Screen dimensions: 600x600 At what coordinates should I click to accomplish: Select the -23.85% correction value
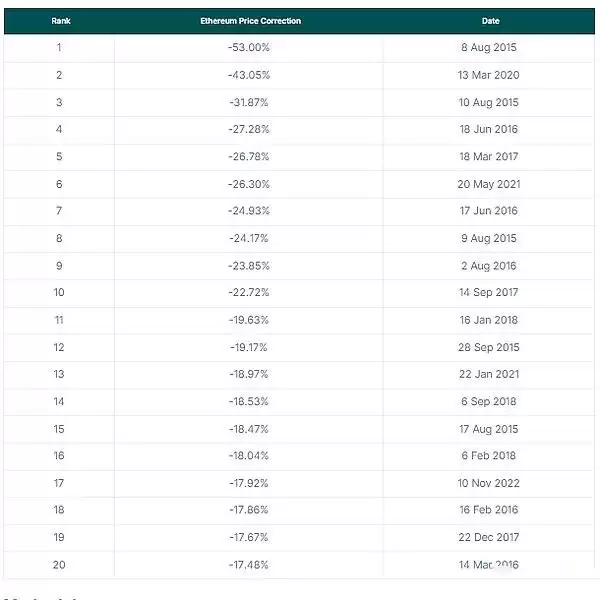[249, 265]
